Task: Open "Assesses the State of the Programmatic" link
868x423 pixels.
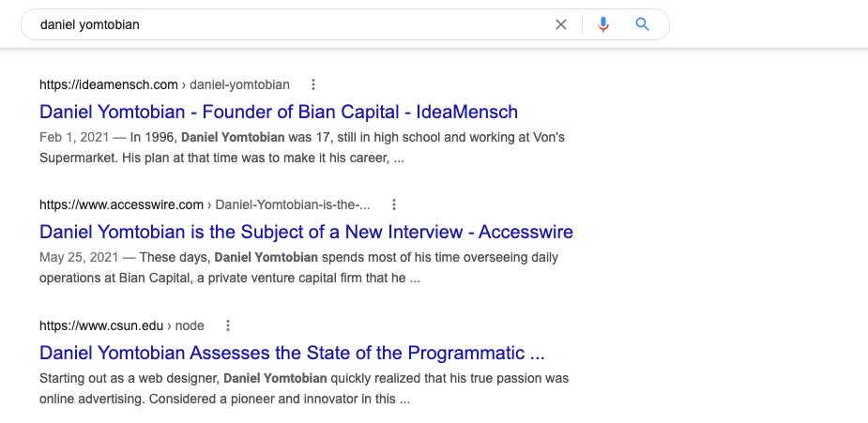Action: [x=292, y=353]
